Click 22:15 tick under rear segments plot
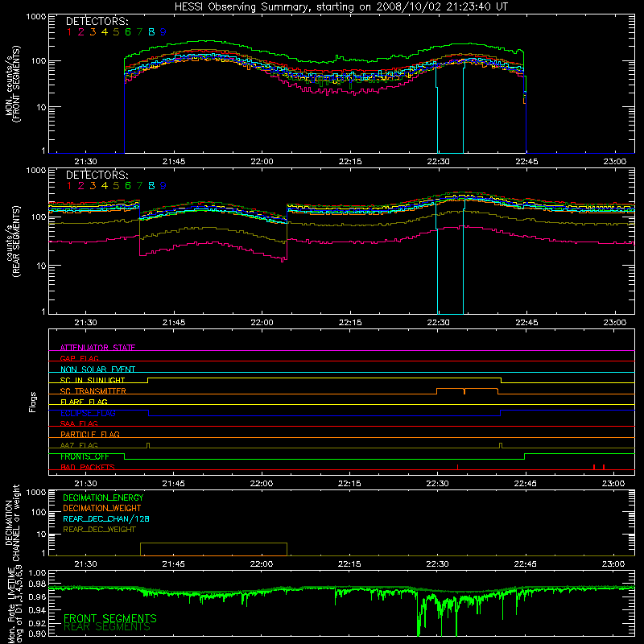Screen dimensions: 644x644 click(350, 323)
